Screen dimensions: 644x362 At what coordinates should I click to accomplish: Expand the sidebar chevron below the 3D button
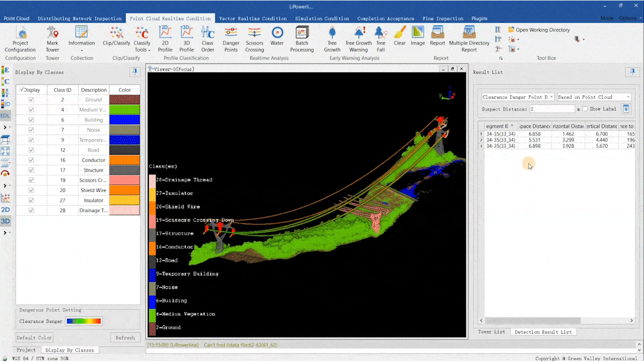pos(6,233)
